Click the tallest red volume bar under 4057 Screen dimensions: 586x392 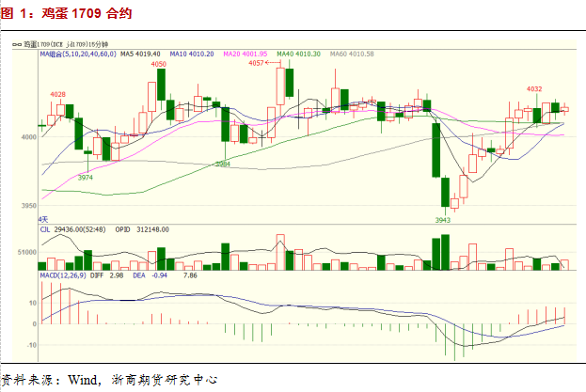pyautogui.click(x=280, y=252)
